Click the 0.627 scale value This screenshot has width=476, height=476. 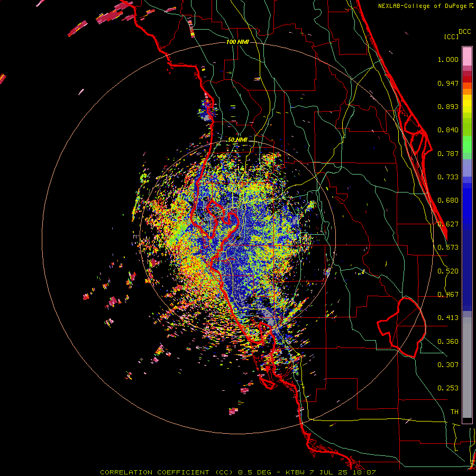point(448,224)
